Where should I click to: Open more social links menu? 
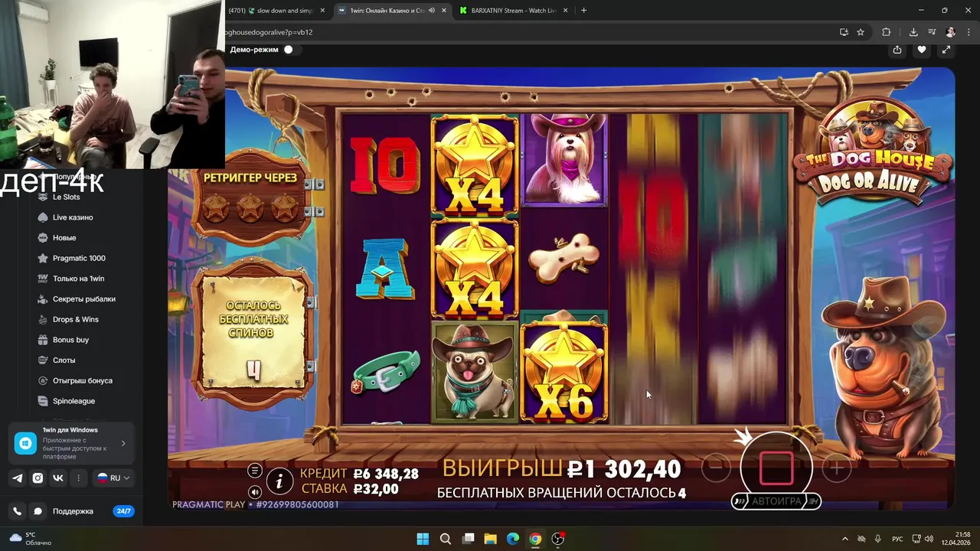(78, 478)
